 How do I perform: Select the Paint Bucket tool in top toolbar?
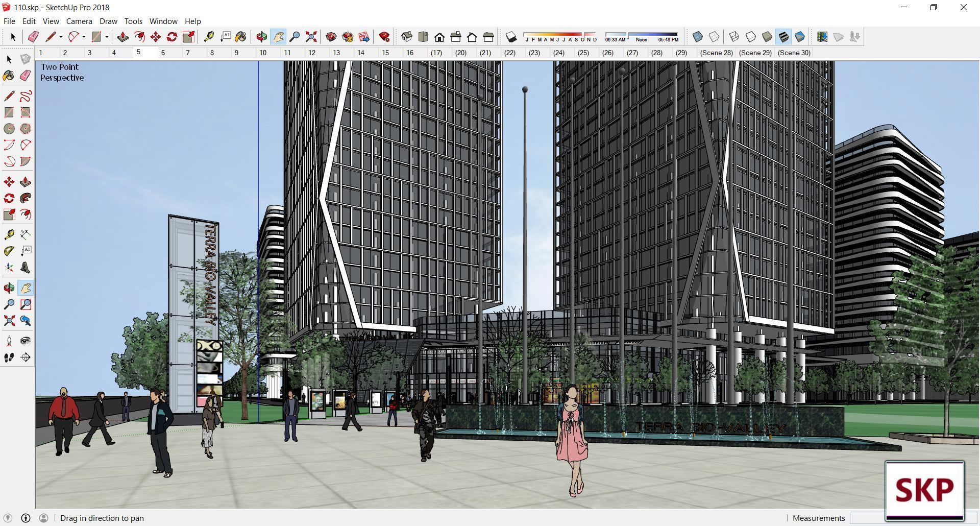pyautogui.click(x=241, y=37)
